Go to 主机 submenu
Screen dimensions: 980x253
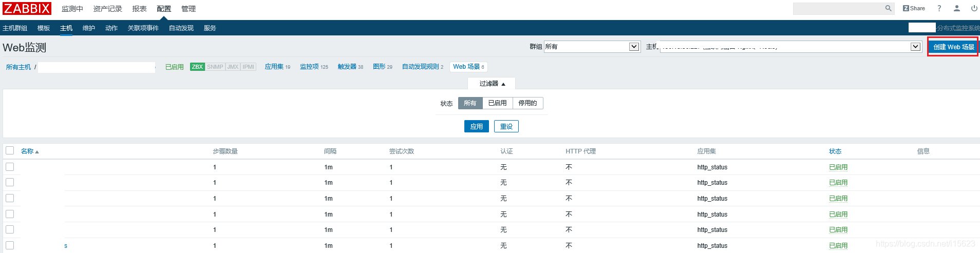[66, 28]
